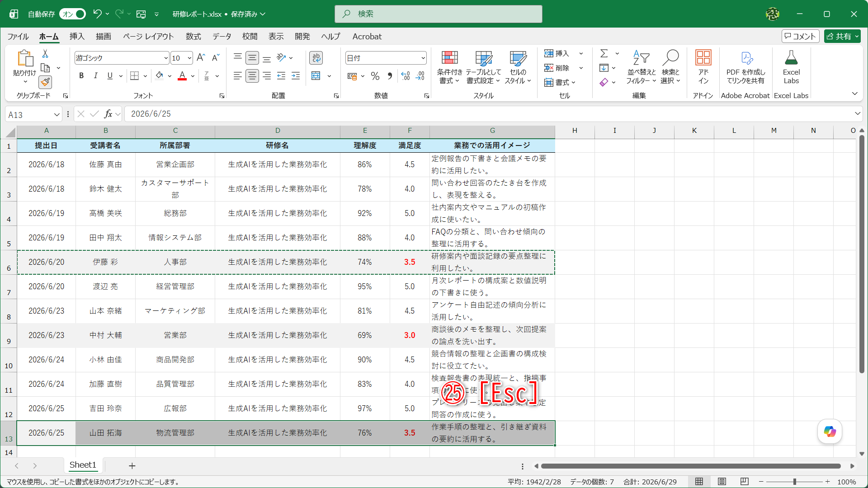The image size is (868, 488).
Task: Click the Cut scissors icon
Action: pyautogui.click(x=45, y=54)
